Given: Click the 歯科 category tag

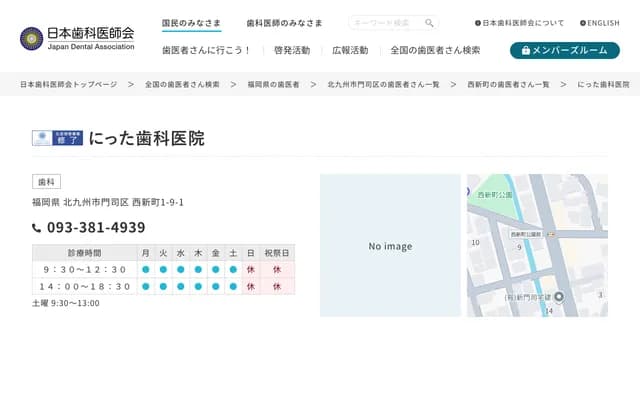Looking at the screenshot, I should click(47, 182).
